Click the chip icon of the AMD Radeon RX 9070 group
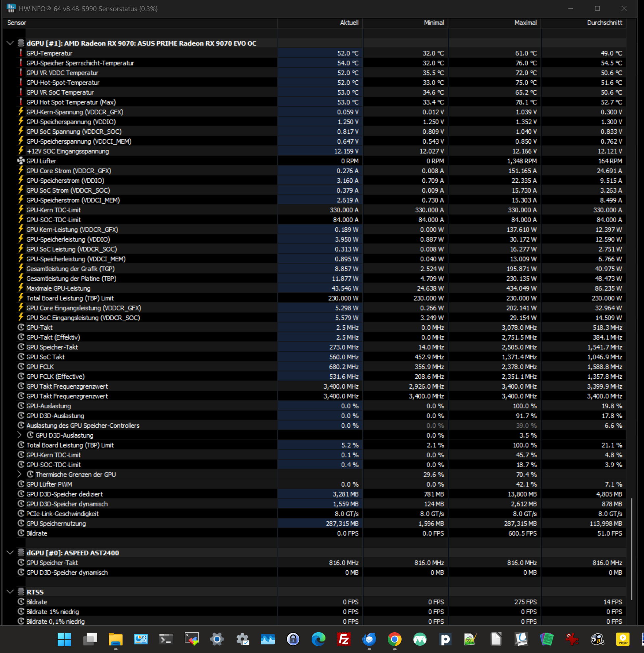The width and height of the screenshot is (644, 653). coord(21,43)
